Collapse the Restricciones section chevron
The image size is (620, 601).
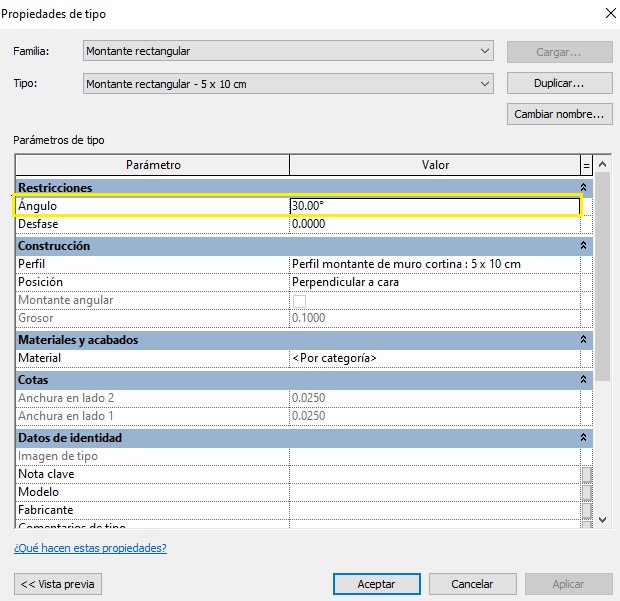pyautogui.click(x=583, y=188)
